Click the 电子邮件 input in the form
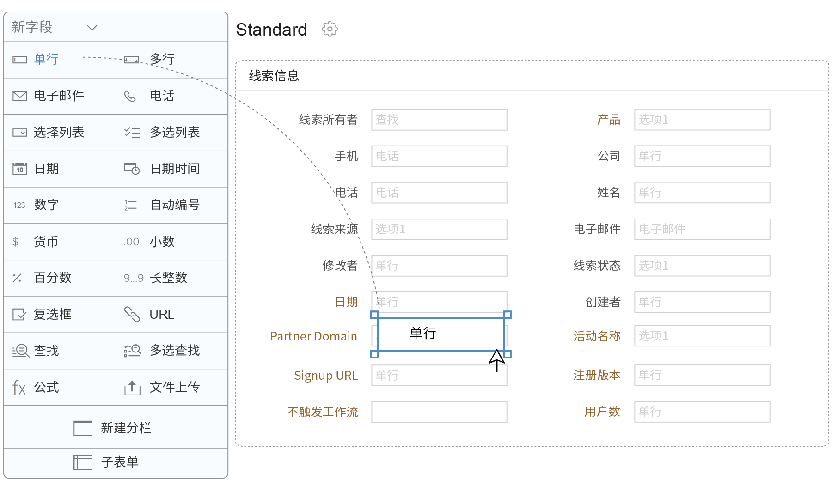832x504 pixels. coord(702,229)
